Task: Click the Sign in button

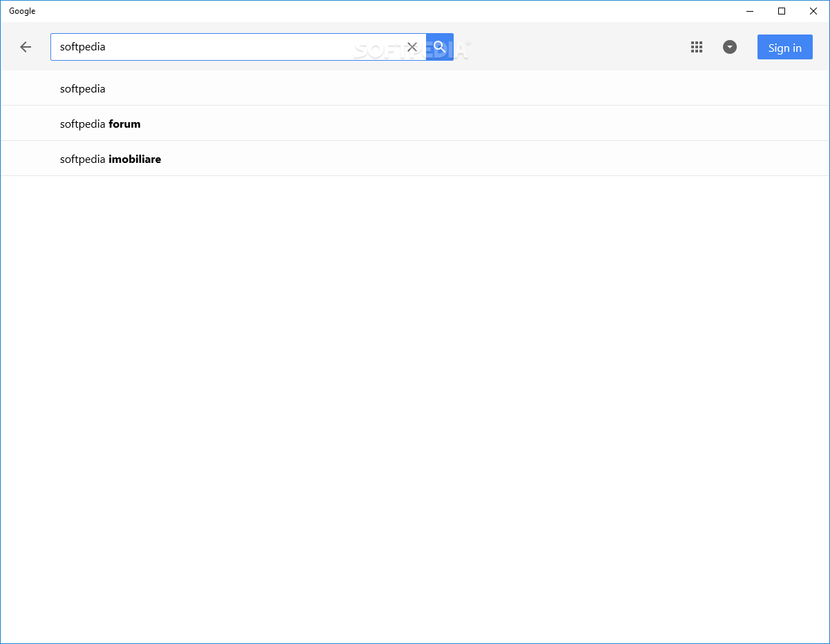Action: click(x=785, y=47)
